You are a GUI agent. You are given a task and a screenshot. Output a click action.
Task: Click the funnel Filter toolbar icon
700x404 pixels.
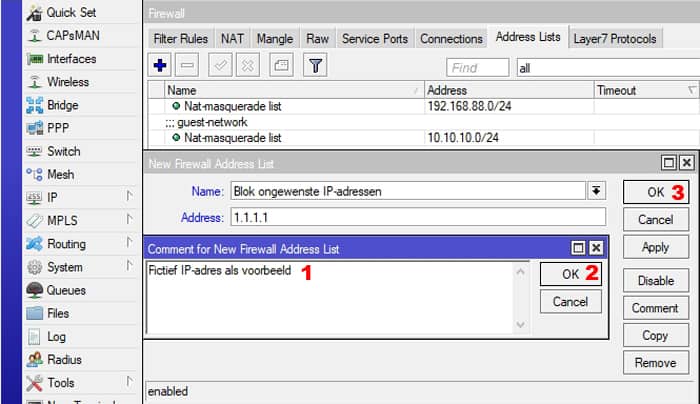tap(315, 66)
